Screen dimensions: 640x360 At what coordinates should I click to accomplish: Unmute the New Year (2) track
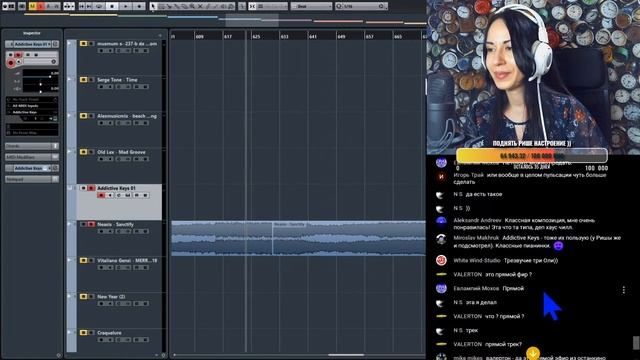tap(83, 296)
